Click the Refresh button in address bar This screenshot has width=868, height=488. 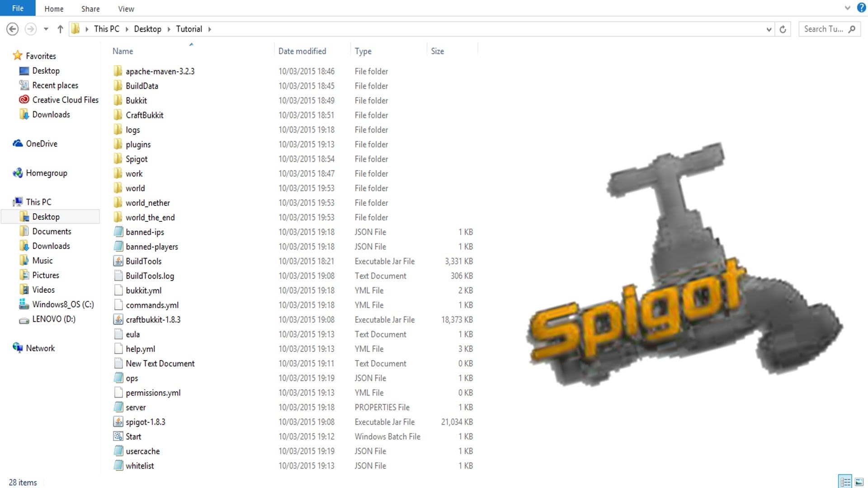[783, 29]
